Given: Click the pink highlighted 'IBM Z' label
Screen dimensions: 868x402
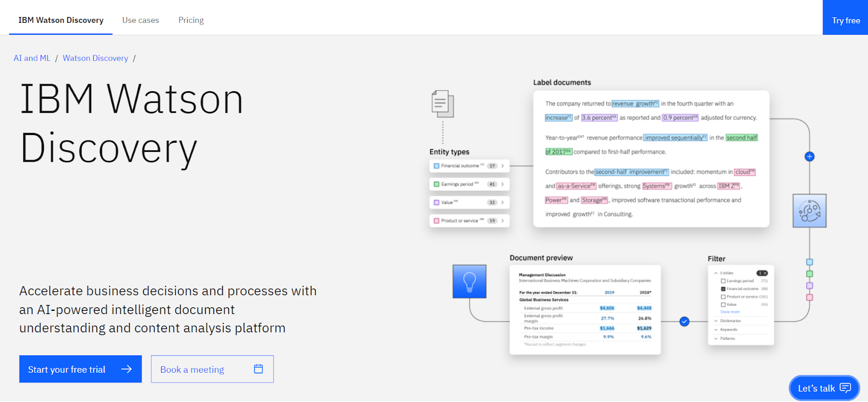Looking at the screenshot, I should 729,186.
